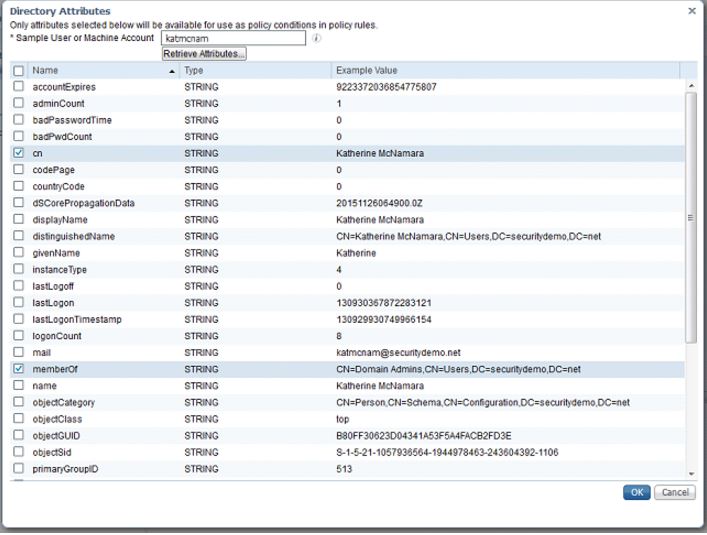
Task: Check the lastLogonTimestamp checkbox
Action: [x=18, y=319]
